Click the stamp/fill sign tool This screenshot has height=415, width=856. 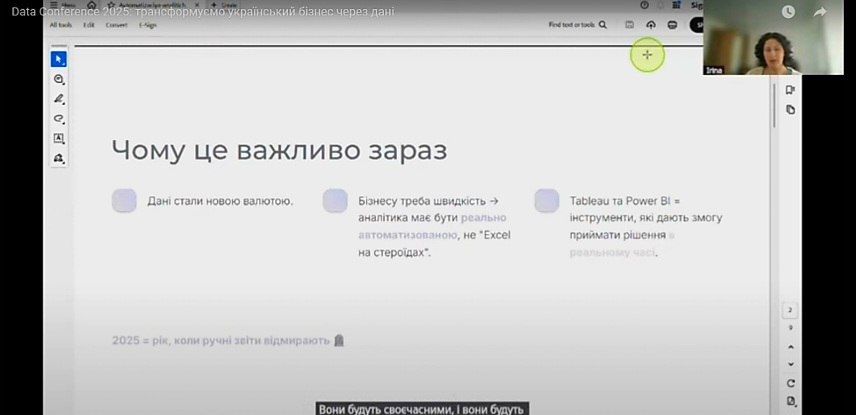59,158
